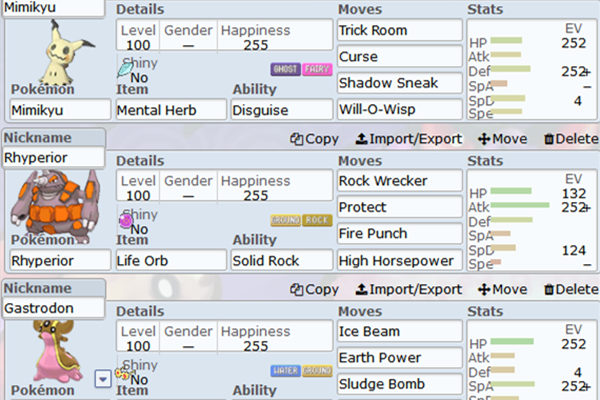Open Import/Export for Gastrodon
The height and width of the screenshot is (400, 600).
click(409, 289)
